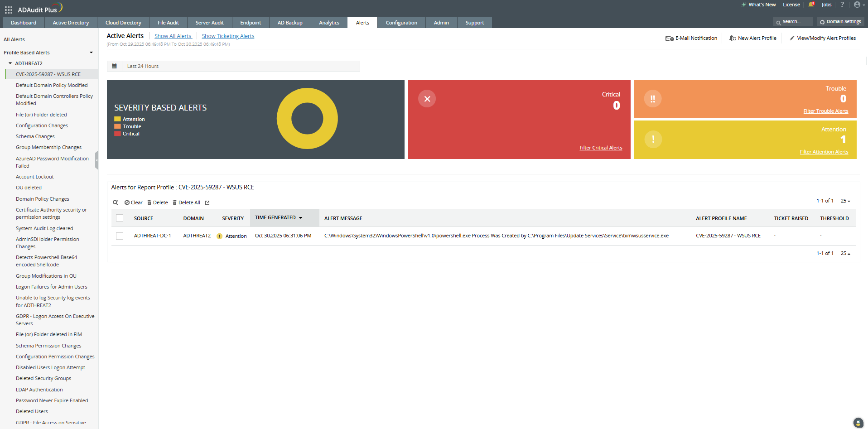Click the export icon next to Delete All
The width and height of the screenshot is (868, 429).
point(207,203)
